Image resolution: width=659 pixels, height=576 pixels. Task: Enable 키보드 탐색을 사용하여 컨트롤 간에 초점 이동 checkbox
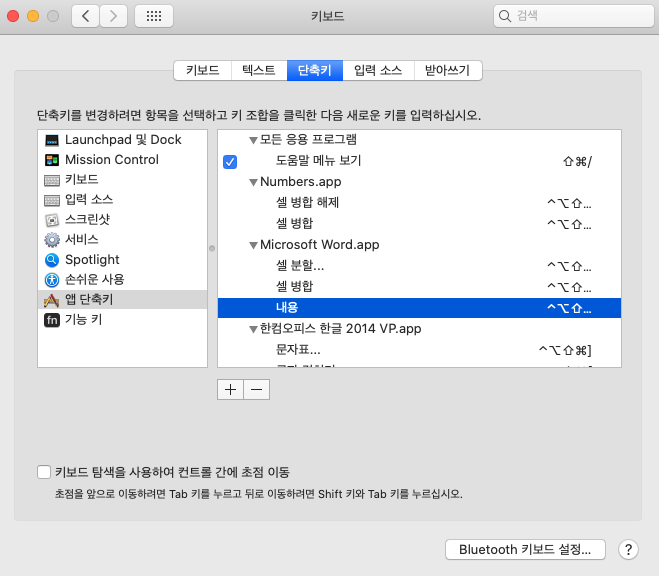point(44,472)
